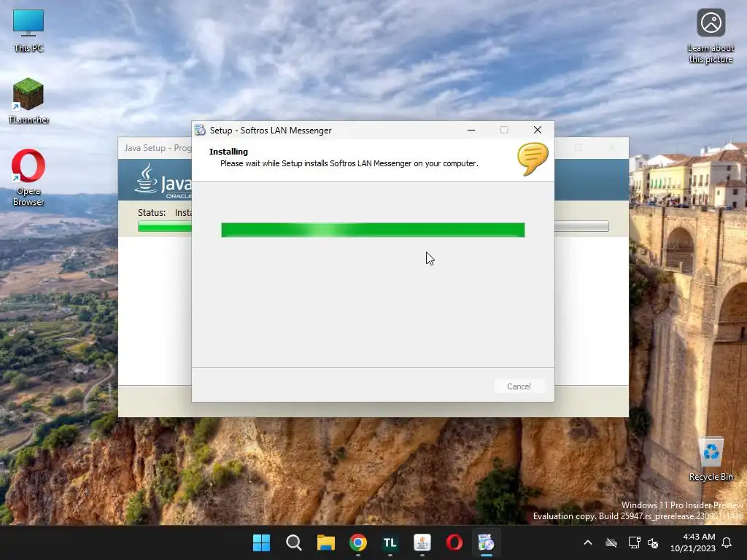Screen dimensions: 747x560
Task: Click the 'Please wait while Setup installs' text
Action: click(349, 163)
